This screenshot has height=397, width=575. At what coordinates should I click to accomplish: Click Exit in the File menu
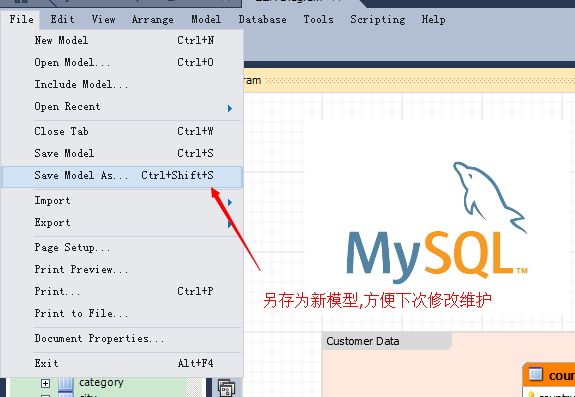tap(122, 363)
